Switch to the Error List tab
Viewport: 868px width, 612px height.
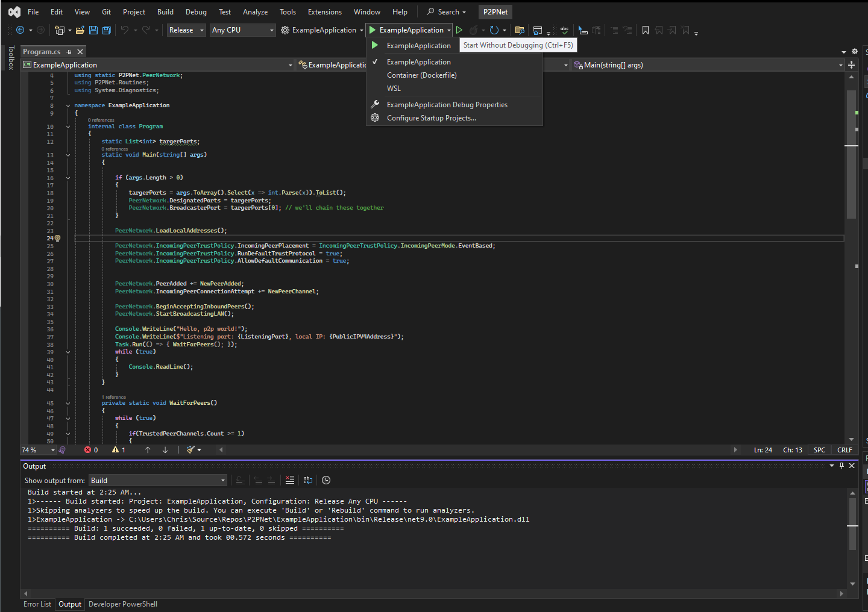click(x=37, y=604)
